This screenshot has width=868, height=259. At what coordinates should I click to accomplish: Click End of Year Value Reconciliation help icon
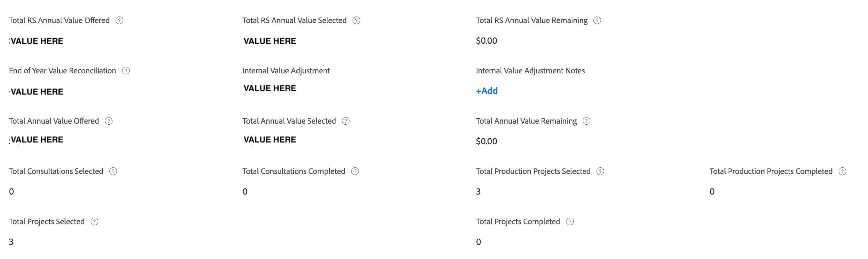(x=126, y=71)
